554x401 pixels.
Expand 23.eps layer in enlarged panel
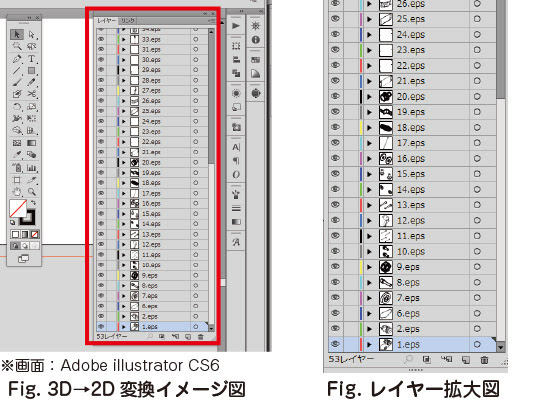point(370,50)
